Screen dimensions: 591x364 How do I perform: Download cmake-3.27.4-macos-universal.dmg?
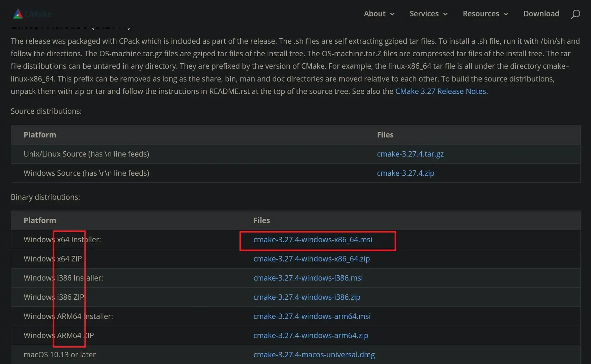314,355
